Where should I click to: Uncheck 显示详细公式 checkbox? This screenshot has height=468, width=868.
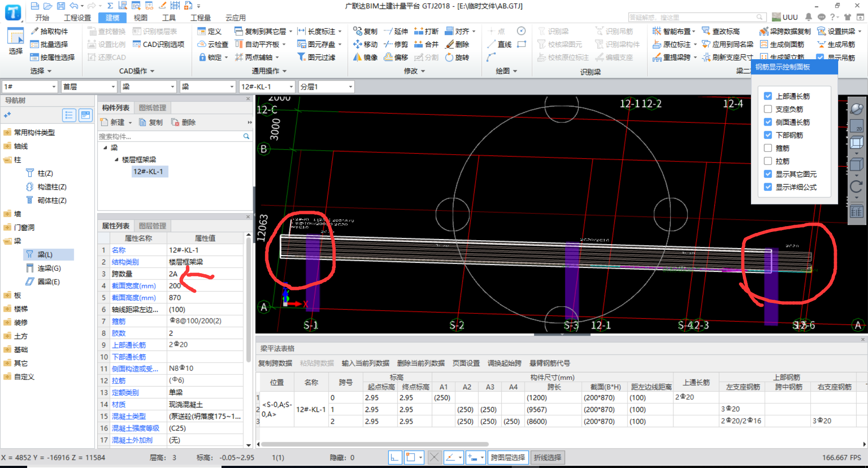click(768, 187)
